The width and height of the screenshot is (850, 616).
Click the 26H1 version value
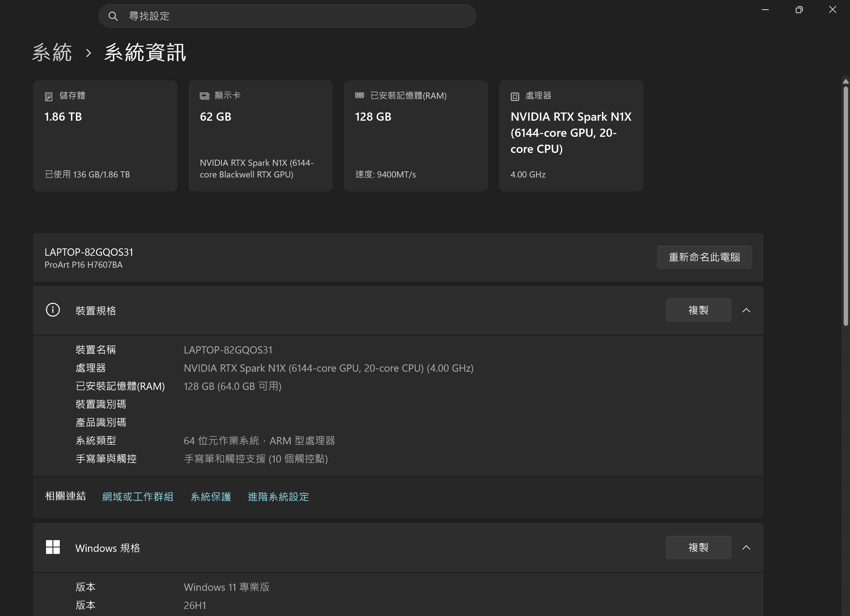195,605
